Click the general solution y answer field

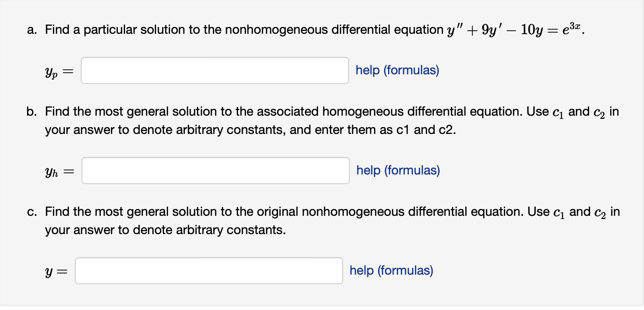pyautogui.click(x=209, y=271)
